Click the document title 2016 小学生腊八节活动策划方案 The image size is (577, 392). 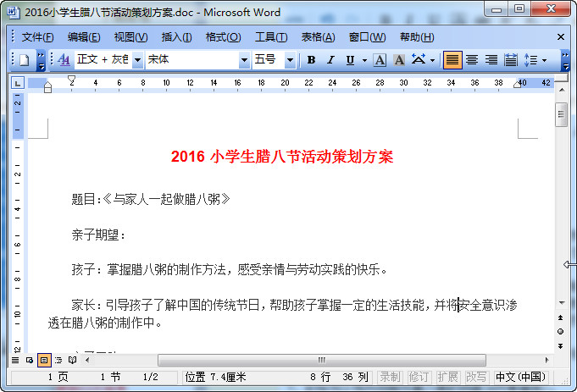pyautogui.click(x=282, y=157)
